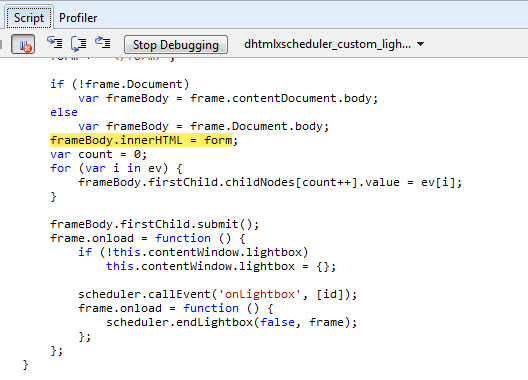This screenshot has height=380, width=528.
Task: Click the frame.contentDocument.body assignment line
Action: [228, 98]
